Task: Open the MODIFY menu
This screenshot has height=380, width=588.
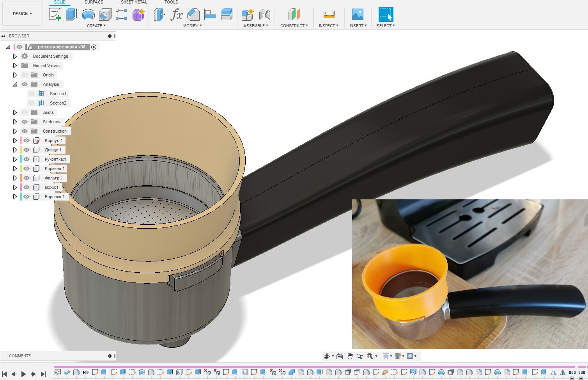Action: pyautogui.click(x=193, y=26)
